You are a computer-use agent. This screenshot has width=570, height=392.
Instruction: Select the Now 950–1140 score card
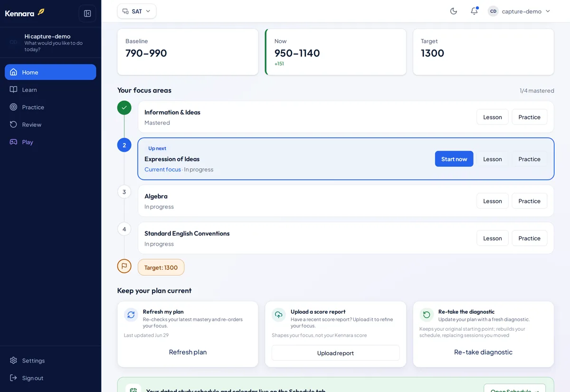(335, 52)
